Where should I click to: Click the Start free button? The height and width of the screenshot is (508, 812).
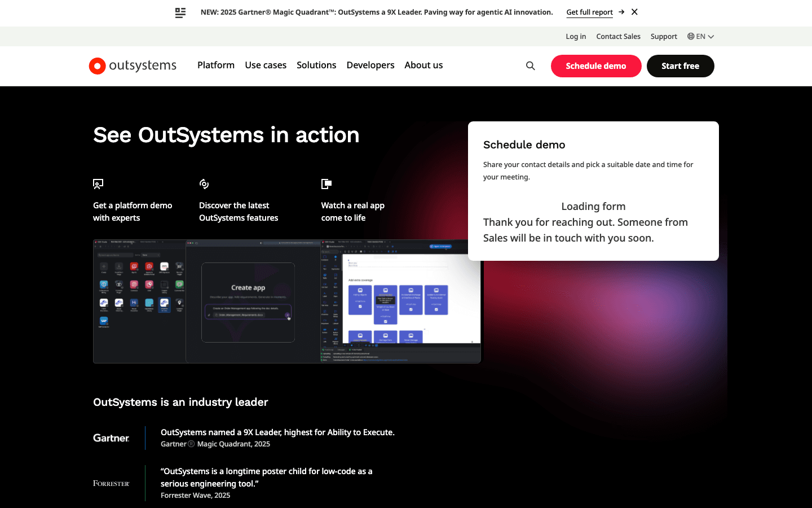(x=680, y=66)
